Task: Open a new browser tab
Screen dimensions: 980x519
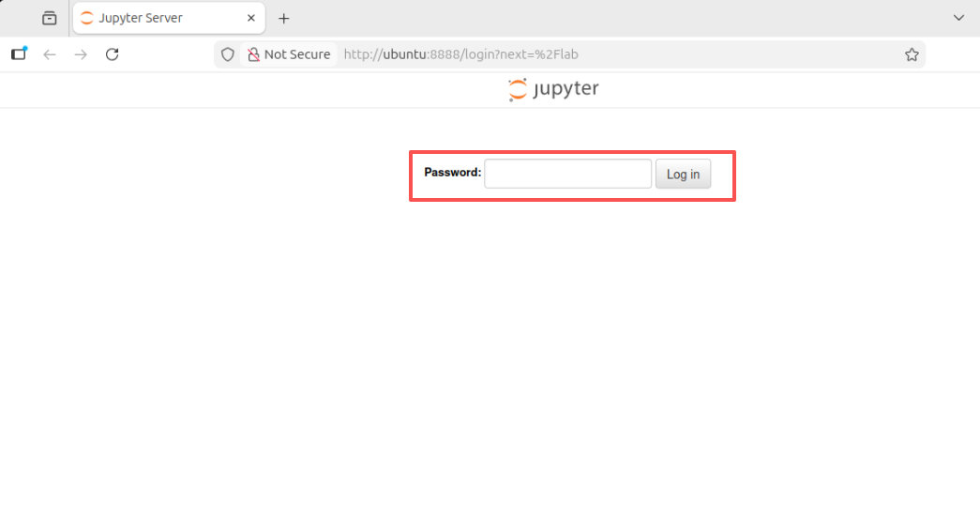Action: (x=284, y=18)
